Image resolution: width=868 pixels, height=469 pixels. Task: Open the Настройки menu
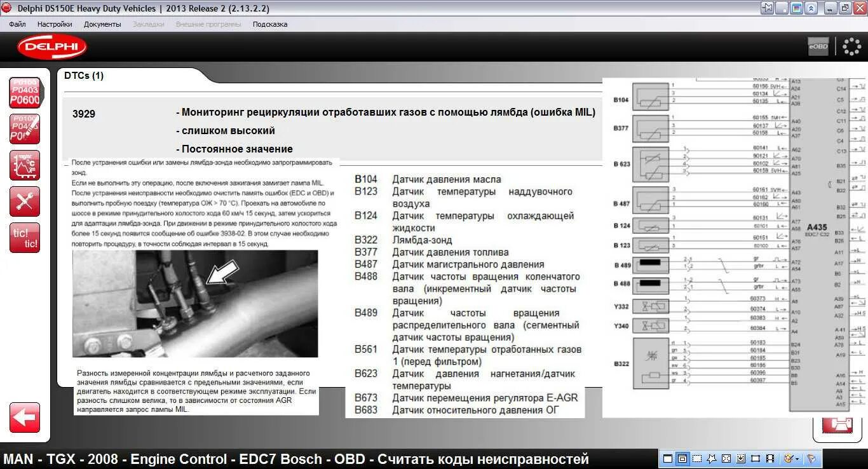click(55, 24)
